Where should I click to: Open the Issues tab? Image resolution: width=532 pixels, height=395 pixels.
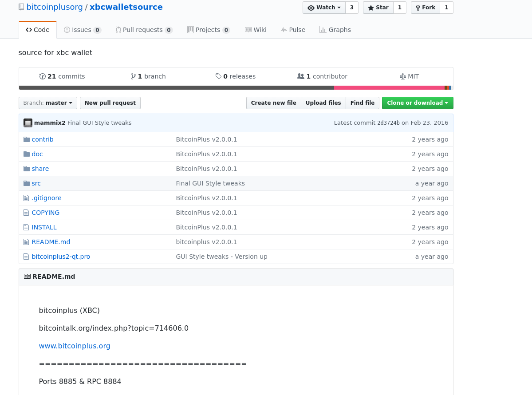(x=83, y=30)
